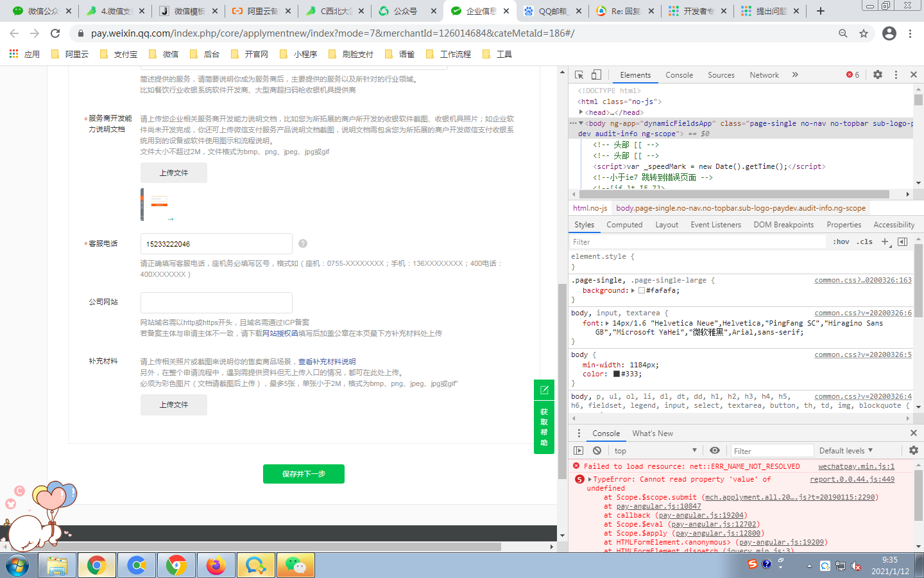924x578 pixels.
Task: Click the green feedback edit icon
Action: click(544, 390)
